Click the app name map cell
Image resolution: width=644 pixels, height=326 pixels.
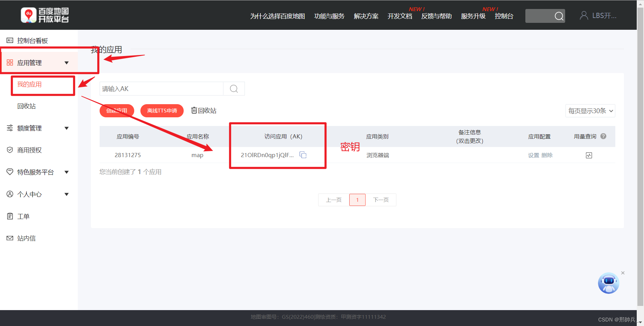point(197,155)
